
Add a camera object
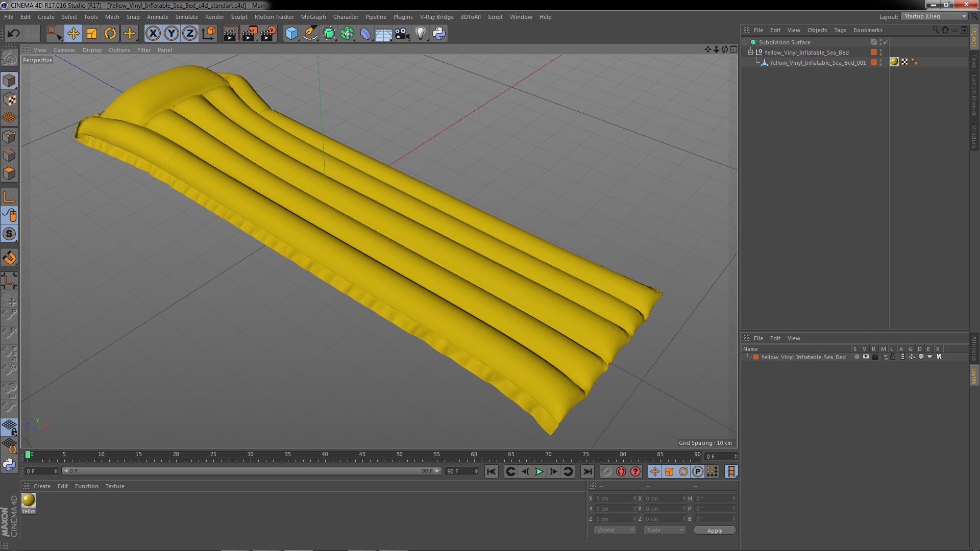coord(402,34)
